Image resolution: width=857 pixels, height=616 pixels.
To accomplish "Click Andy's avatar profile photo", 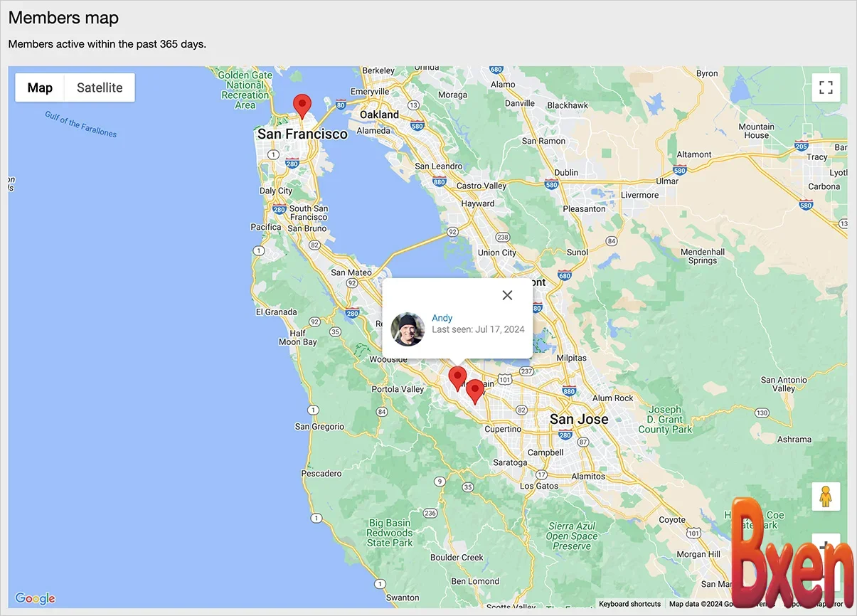I will (x=408, y=329).
